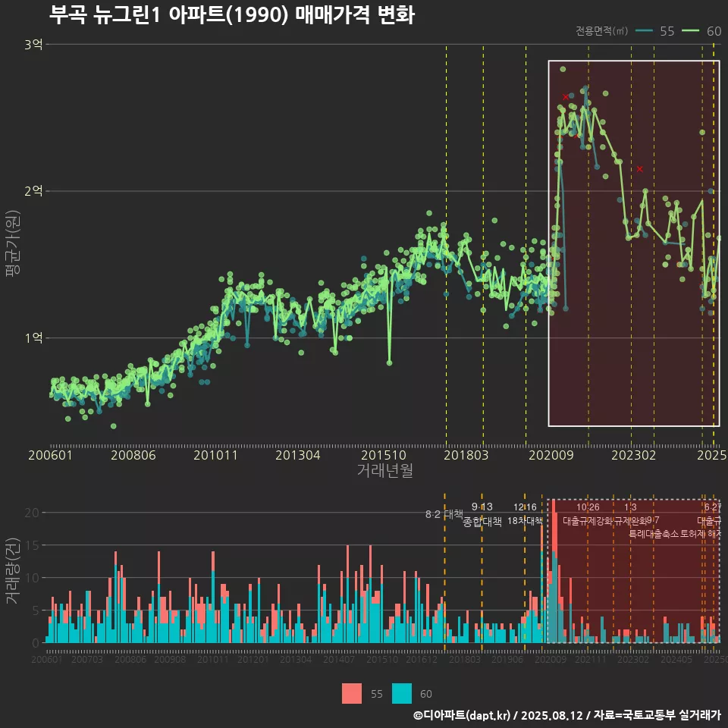This screenshot has width=728, height=728.
Task: Click the chart title '부곡 뉴그린1 아파트(1990) 매매가격 변화'
Action: pyautogui.click(x=232, y=15)
